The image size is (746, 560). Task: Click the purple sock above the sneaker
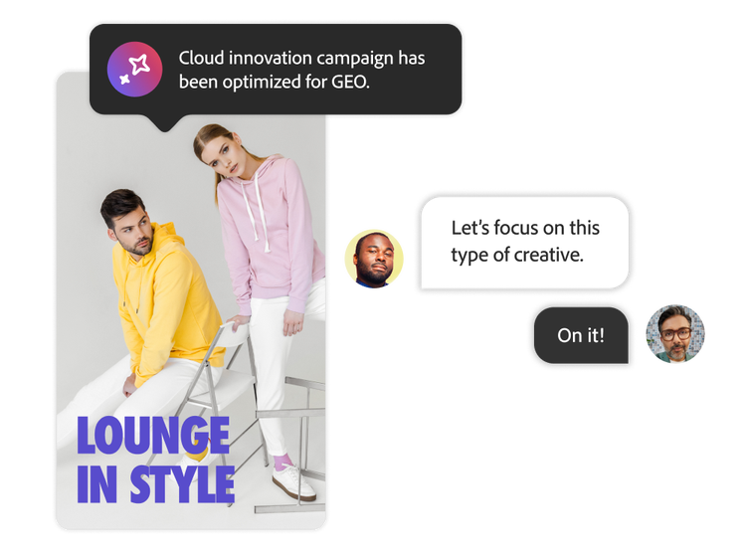click(x=282, y=461)
